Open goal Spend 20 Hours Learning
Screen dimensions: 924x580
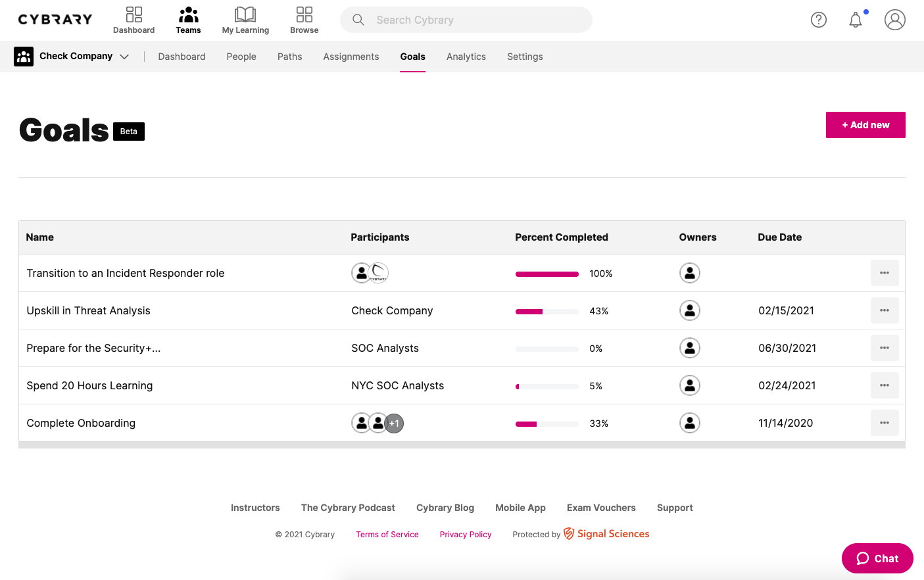coord(89,385)
